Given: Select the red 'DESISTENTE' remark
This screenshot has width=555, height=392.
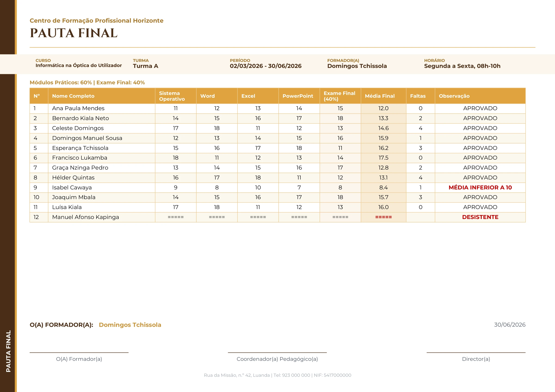Looking at the screenshot, I should (480, 217).
